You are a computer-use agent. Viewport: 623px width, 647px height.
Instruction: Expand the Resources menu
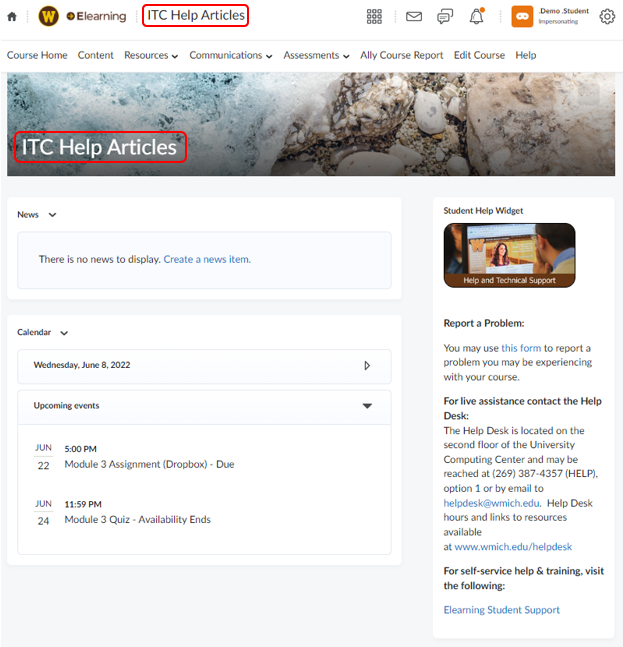tap(151, 55)
